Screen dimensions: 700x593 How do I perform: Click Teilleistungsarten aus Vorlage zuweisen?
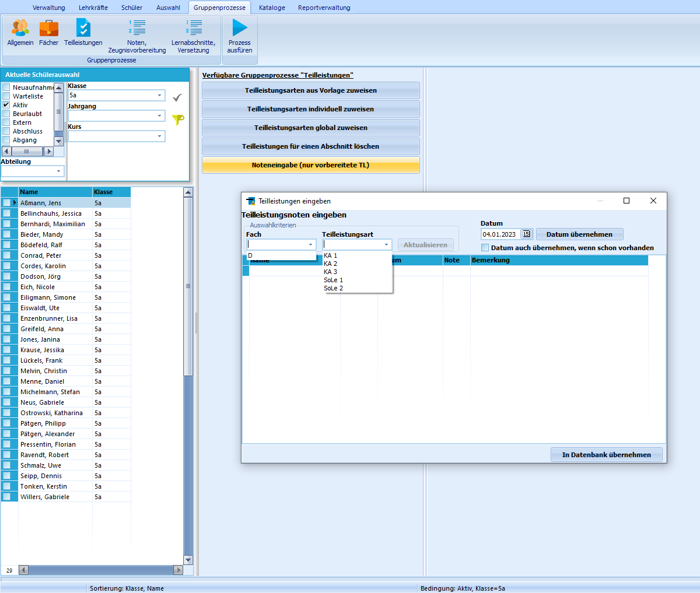(311, 90)
